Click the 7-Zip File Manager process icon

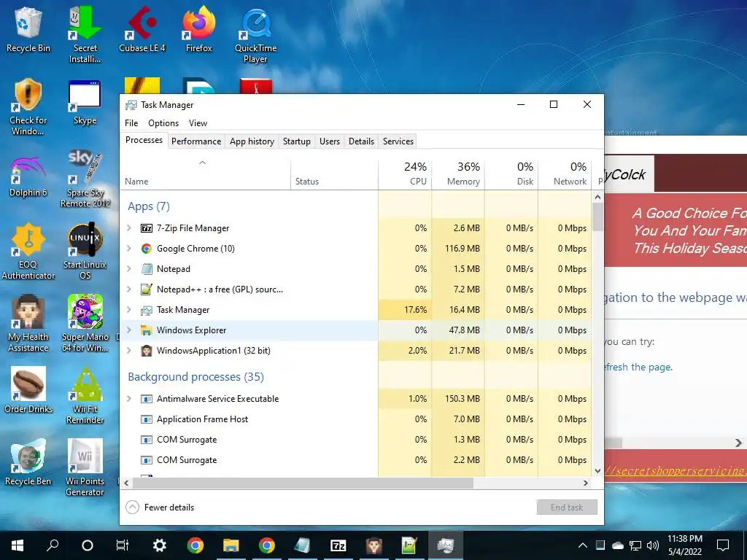pos(146,228)
